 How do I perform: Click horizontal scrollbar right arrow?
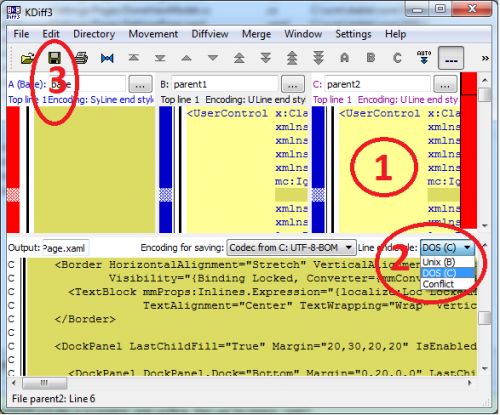point(470,383)
